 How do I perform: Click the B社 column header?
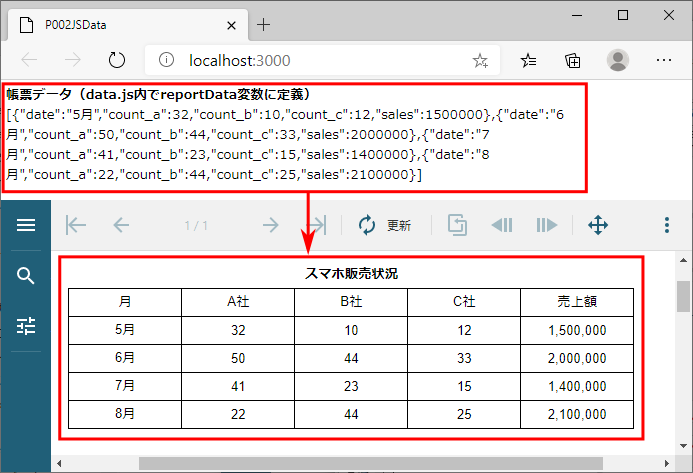pos(351,302)
